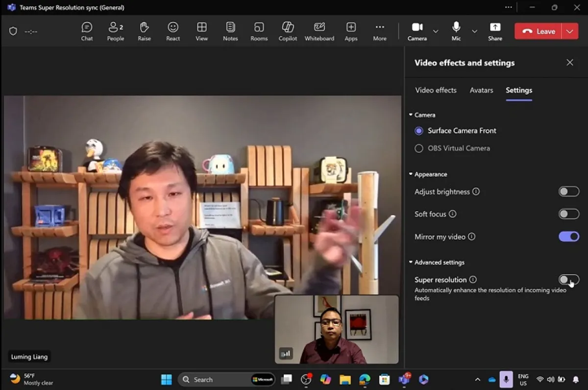Open meeting Notes
588x390 pixels.
point(230,31)
